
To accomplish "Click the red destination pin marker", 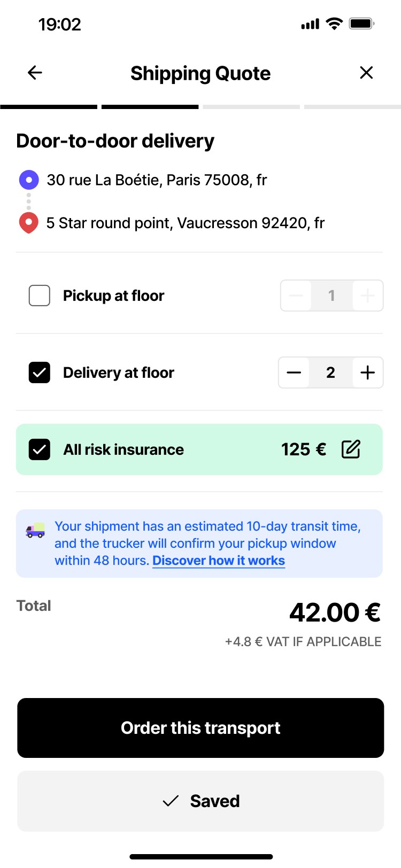I will tap(29, 222).
